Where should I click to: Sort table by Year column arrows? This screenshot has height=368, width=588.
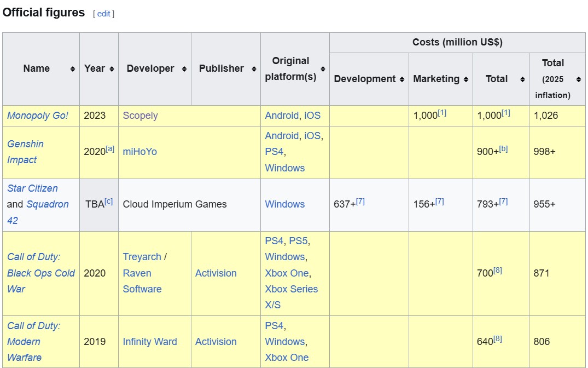[112, 68]
